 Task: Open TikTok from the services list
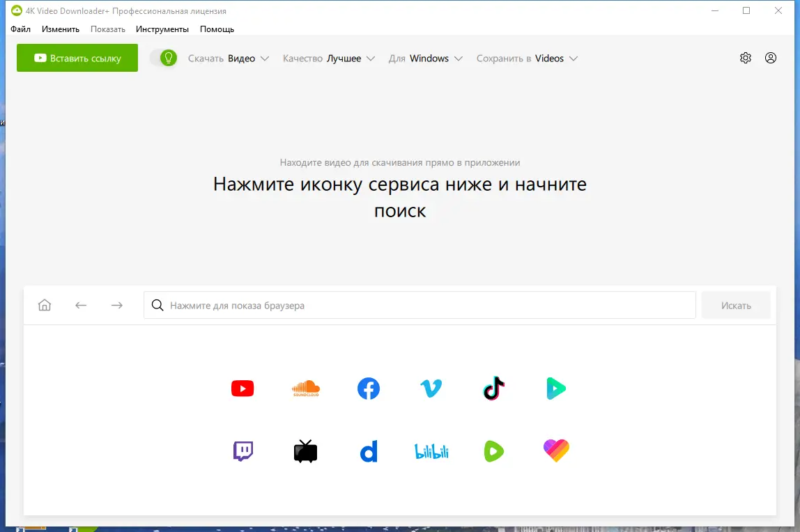493,389
